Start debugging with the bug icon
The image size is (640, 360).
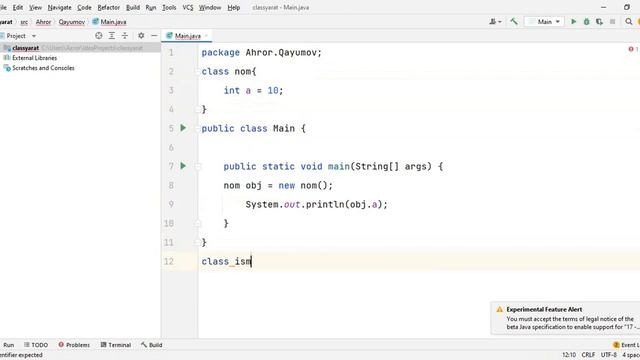pyautogui.click(x=587, y=22)
